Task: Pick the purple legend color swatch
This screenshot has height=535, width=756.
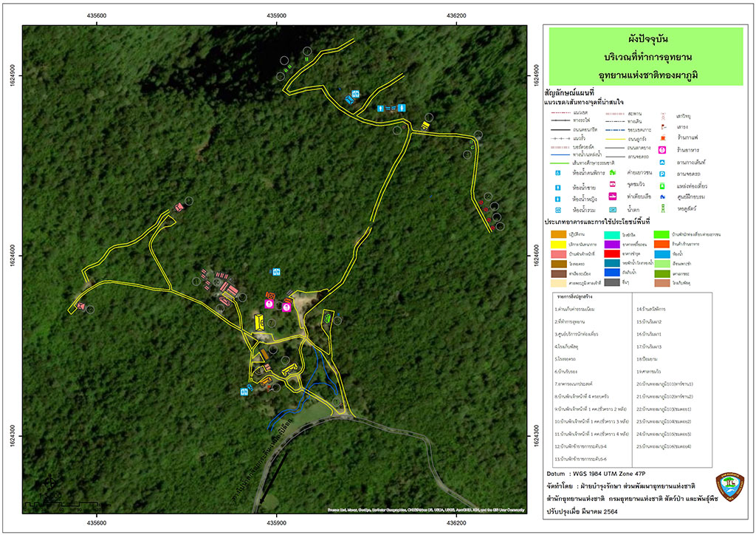Action: coord(612,245)
